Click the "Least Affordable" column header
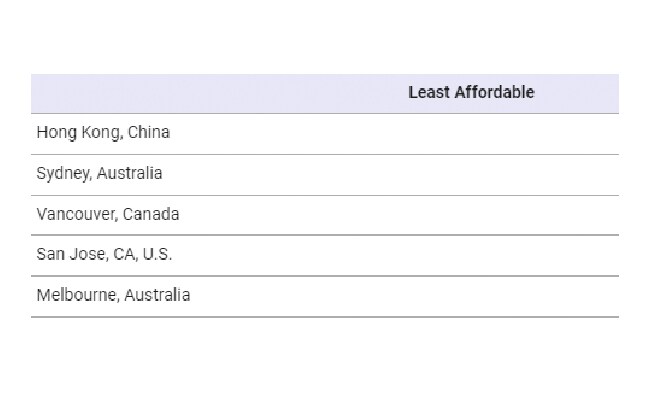Image resolution: width=650 pixels, height=400 pixels. (x=471, y=92)
